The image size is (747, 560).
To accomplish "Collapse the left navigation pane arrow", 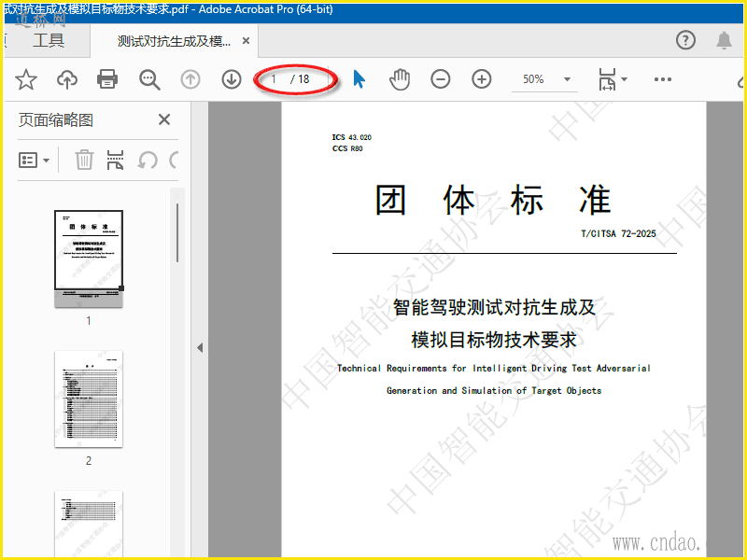I will coord(200,347).
